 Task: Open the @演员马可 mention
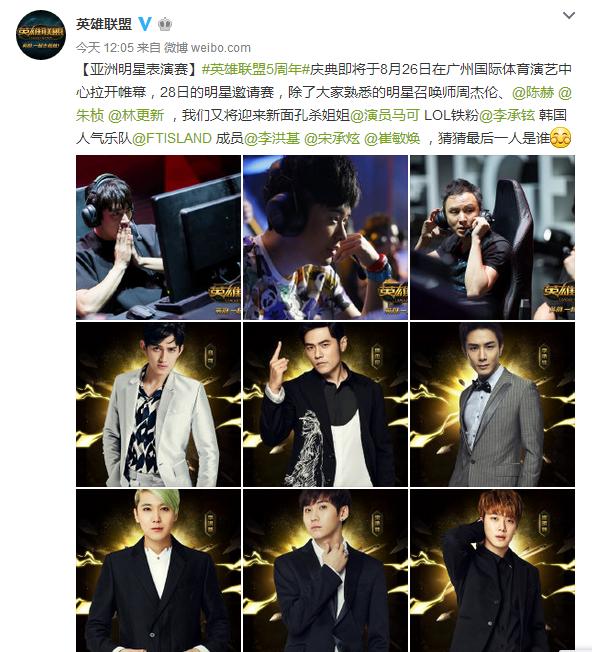pos(385,115)
